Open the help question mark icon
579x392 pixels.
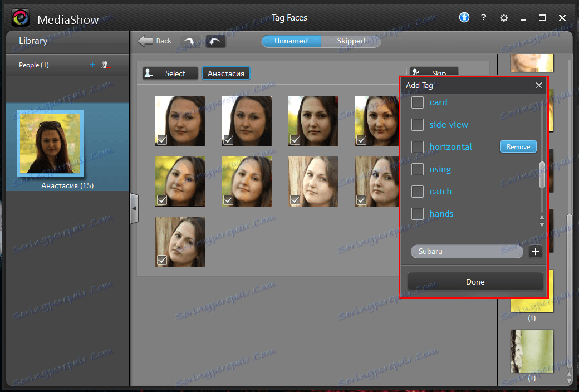(x=483, y=17)
